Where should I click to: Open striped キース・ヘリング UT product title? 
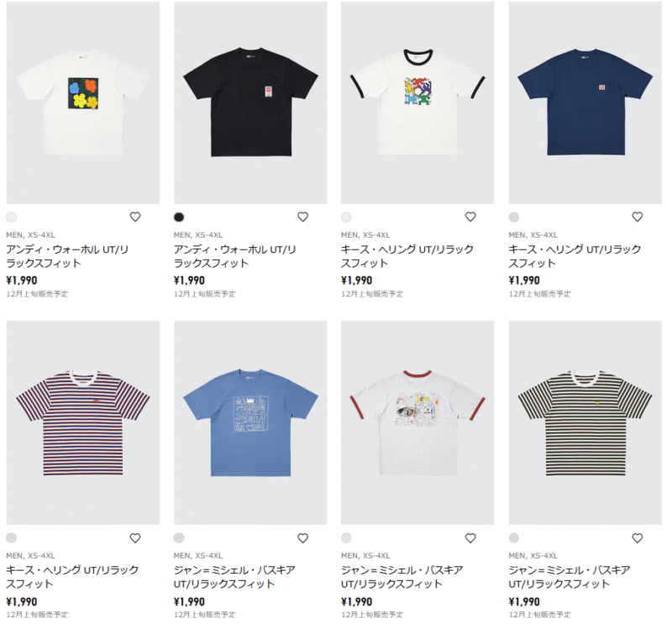click(x=72, y=577)
